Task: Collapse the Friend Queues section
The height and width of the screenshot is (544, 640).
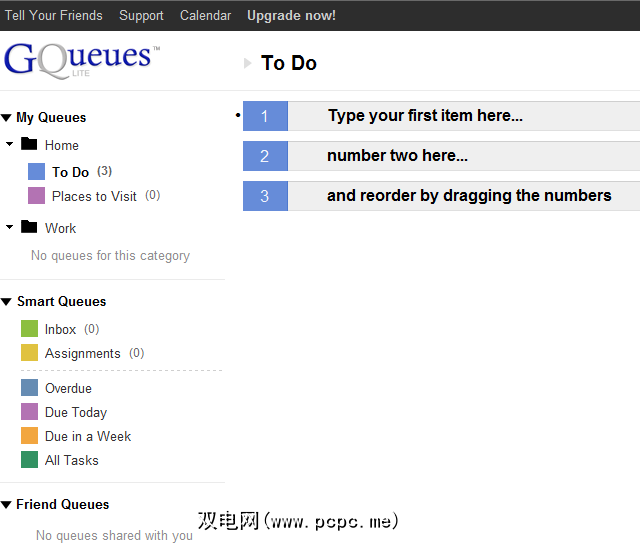Action: pos(7,505)
